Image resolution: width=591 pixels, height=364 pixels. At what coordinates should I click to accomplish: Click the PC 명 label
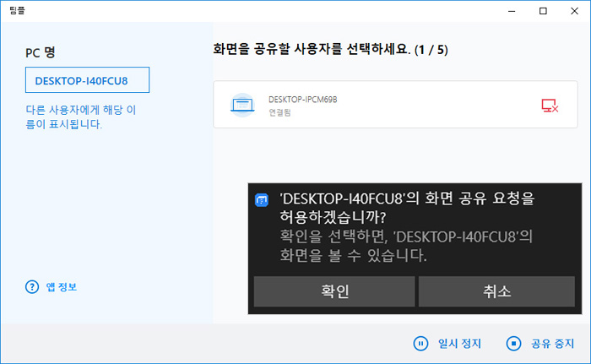[41, 52]
